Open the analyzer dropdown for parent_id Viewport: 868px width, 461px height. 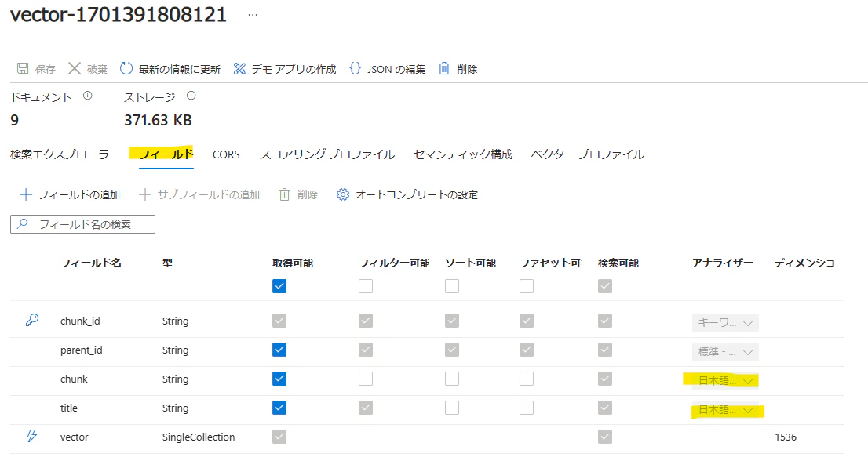tap(725, 351)
